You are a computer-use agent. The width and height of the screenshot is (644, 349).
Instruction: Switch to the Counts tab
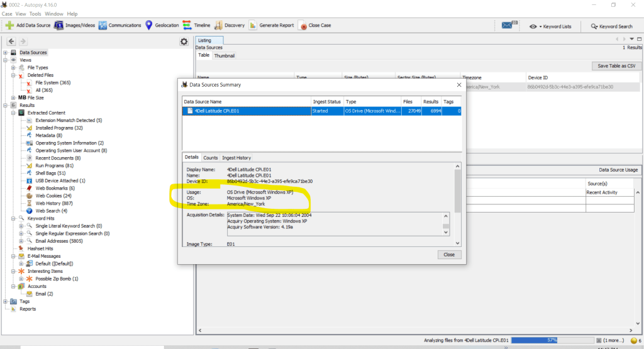click(x=211, y=158)
